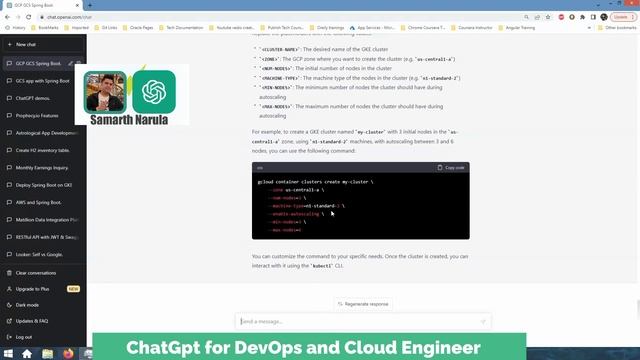Open Deploy Spring Boot on GKE chat
The height and width of the screenshot is (360, 640).
pyautogui.click(x=43, y=185)
